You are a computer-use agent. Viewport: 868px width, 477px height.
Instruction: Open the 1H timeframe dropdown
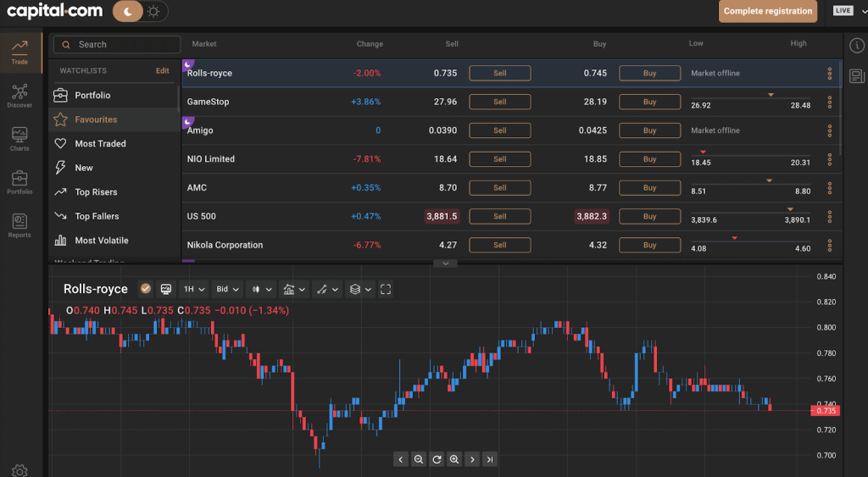coord(194,289)
